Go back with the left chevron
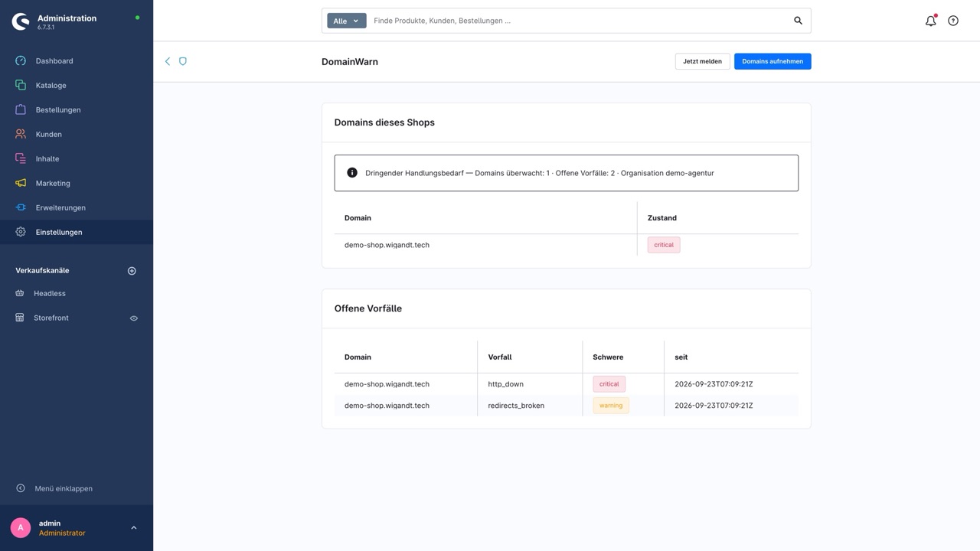 coord(168,61)
